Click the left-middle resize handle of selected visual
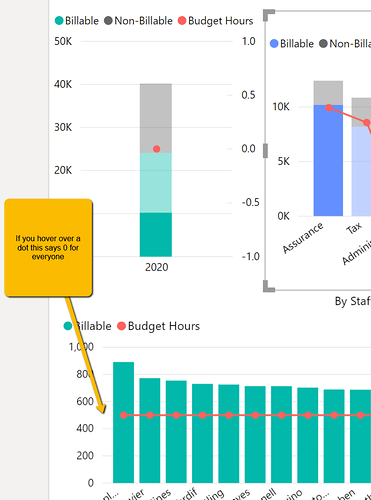Viewport: 371px width, 500px height. click(265, 150)
